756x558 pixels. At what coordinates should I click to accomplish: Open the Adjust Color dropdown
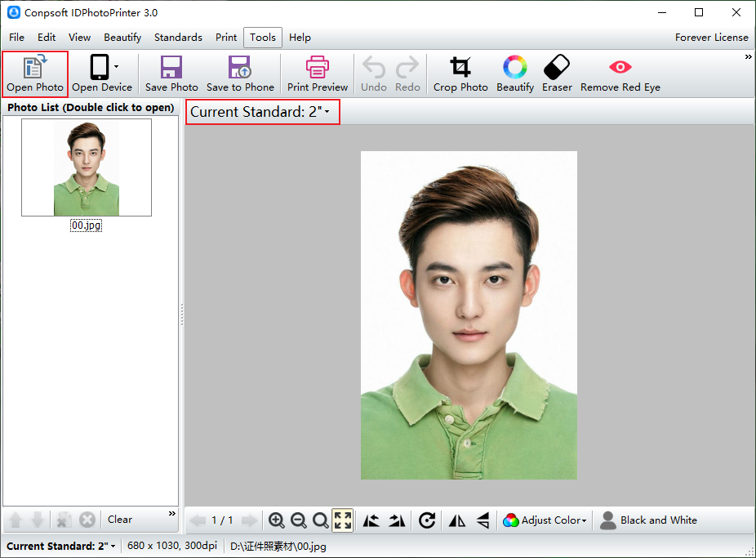click(x=545, y=520)
